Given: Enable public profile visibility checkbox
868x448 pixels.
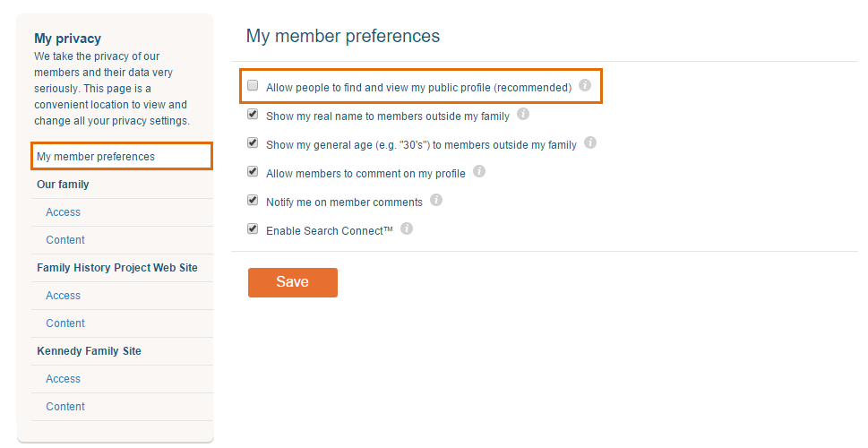Looking at the screenshot, I should 254,86.
